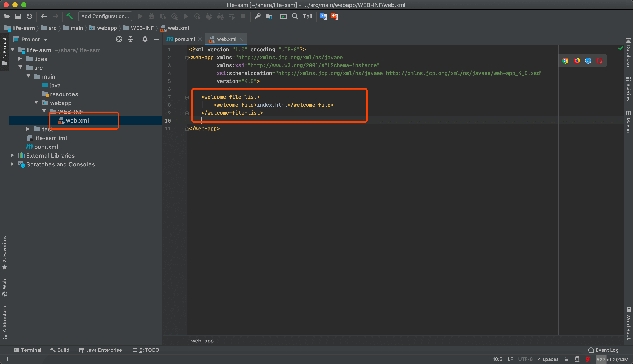Click the Add Configuration button

point(105,16)
